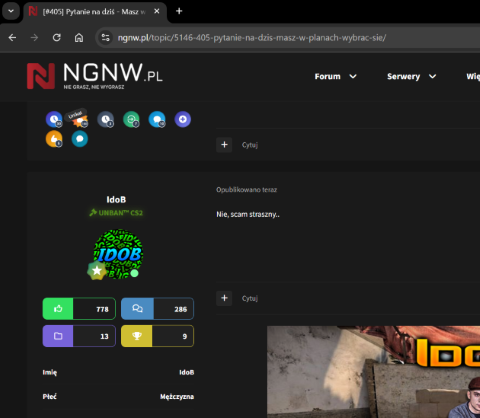Click the green thumbs-up reputation icon
The image size is (480, 418).
click(x=58, y=309)
